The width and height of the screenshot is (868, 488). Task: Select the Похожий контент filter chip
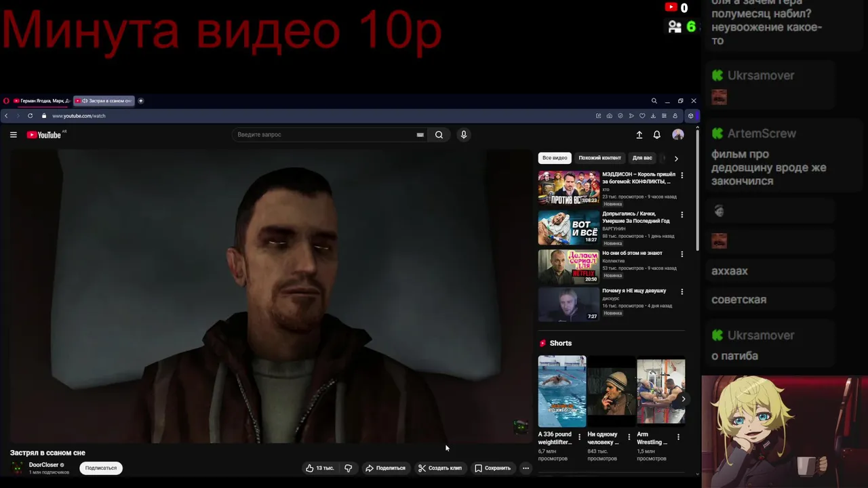click(x=599, y=158)
